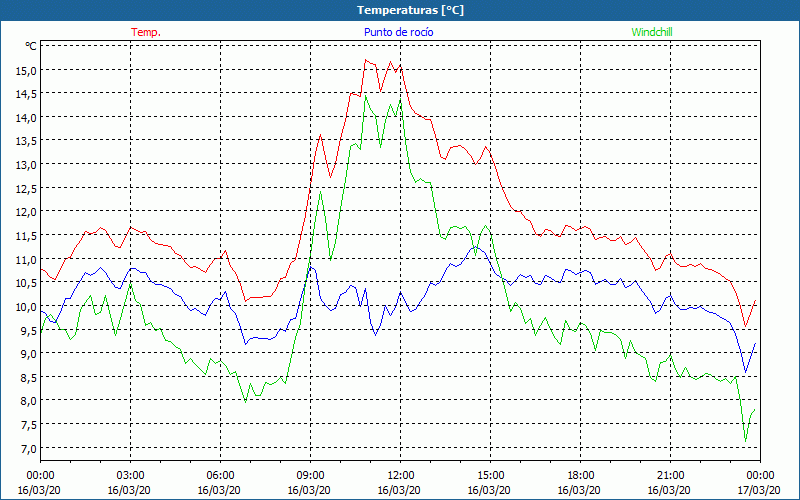Click the '16/03/20' date under 12:00
Screen dimensions: 800x500
point(399,490)
